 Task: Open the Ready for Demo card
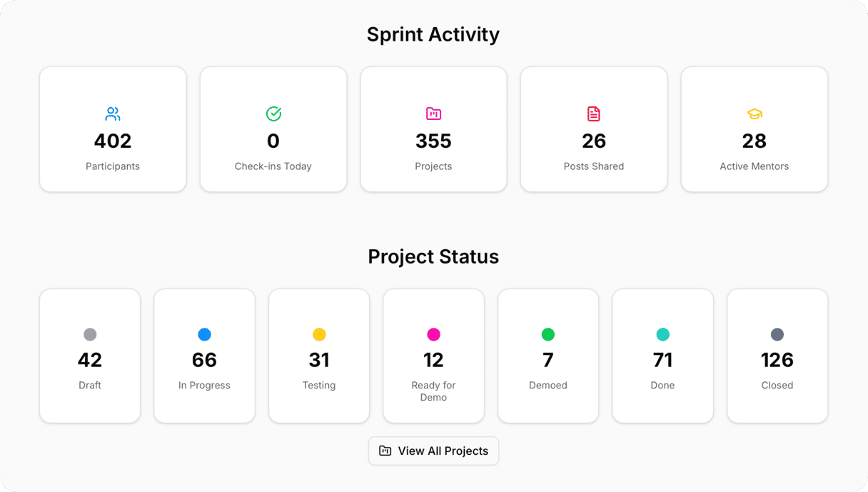pyautogui.click(x=433, y=356)
